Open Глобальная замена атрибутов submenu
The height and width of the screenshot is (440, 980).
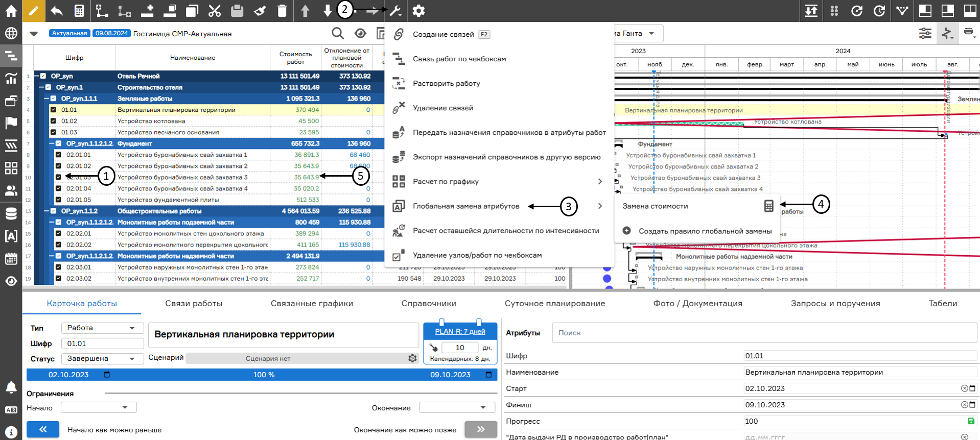point(499,206)
